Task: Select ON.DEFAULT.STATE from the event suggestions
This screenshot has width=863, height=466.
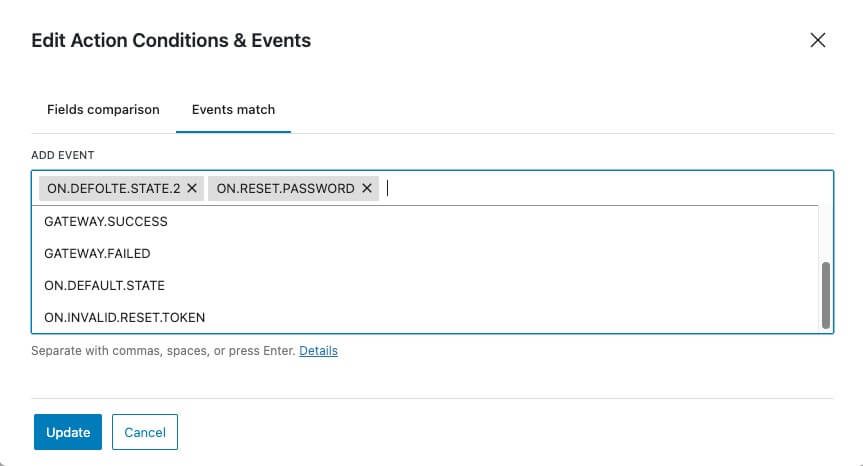Action: (104, 285)
